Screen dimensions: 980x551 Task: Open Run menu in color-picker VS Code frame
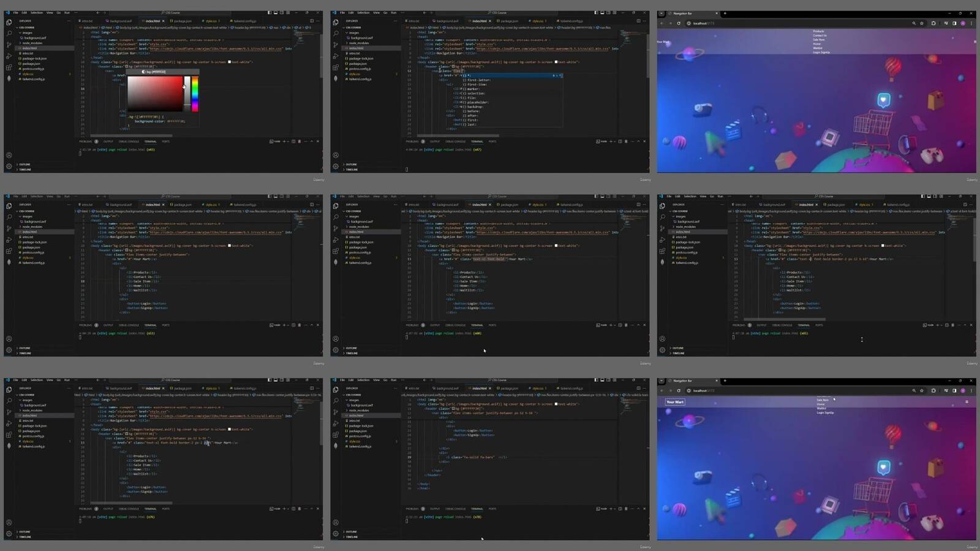coord(67,12)
